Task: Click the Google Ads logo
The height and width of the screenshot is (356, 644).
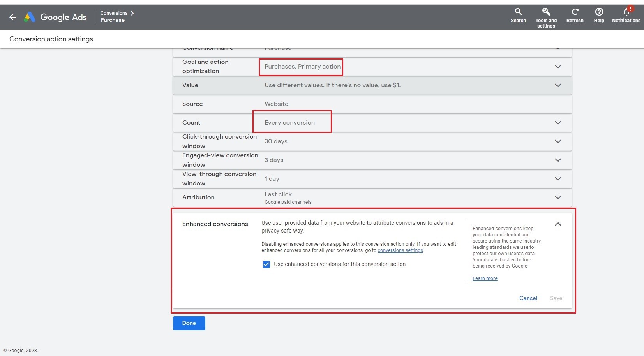Action: tap(55, 17)
